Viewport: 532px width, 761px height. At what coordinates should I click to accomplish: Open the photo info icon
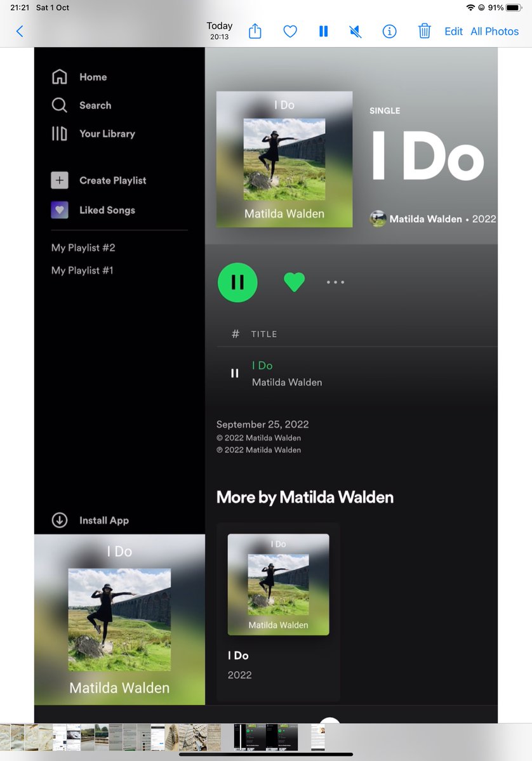tap(389, 32)
